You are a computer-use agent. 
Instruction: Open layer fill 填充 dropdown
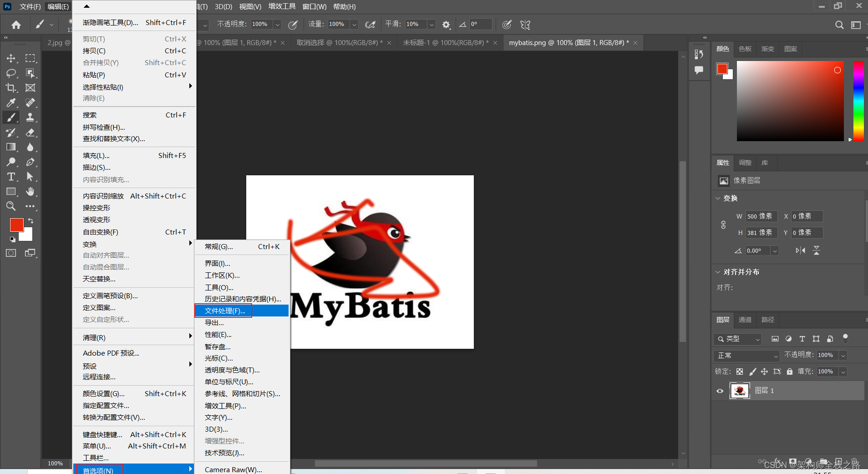click(843, 372)
